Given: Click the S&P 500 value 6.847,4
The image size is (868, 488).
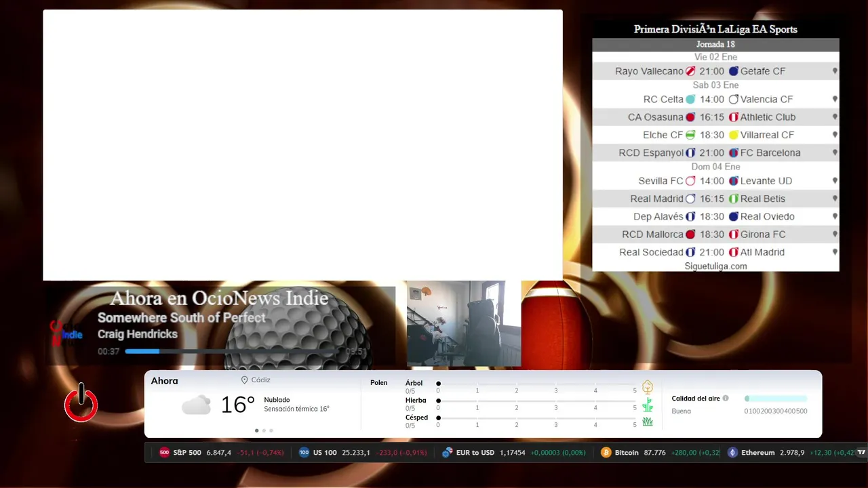Looking at the screenshot, I should pyautogui.click(x=218, y=453).
